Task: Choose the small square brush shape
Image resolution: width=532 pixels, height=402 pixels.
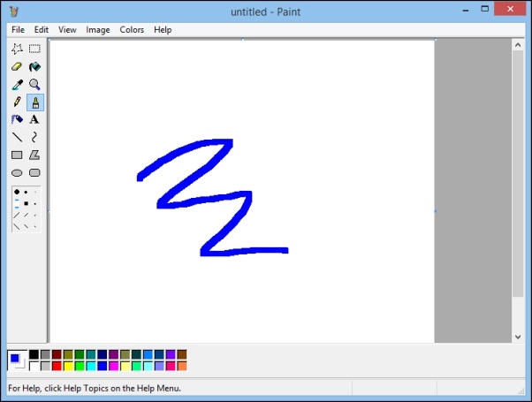Action: (35, 204)
